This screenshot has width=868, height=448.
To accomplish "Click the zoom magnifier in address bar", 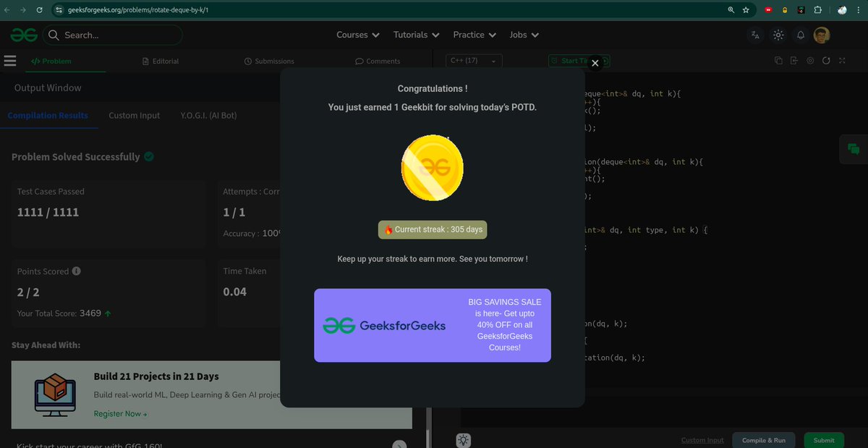I will pyautogui.click(x=731, y=10).
